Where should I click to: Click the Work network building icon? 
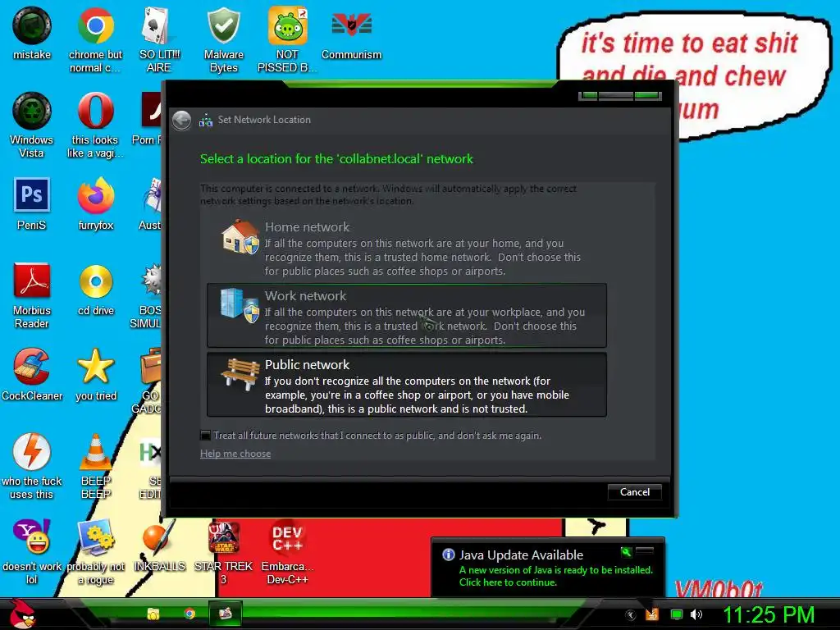(x=240, y=305)
